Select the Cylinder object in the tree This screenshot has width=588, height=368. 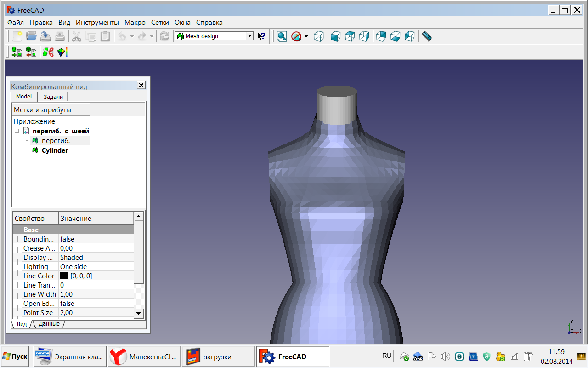[55, 150]
